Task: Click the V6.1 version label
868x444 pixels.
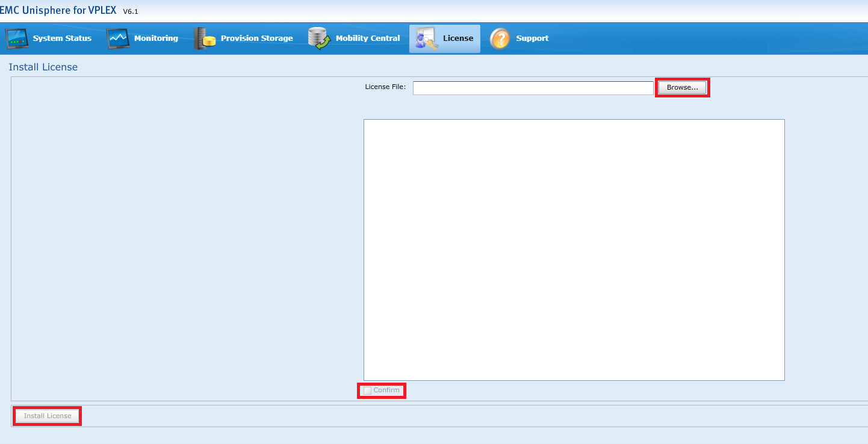Action: (x=130, y=11)
